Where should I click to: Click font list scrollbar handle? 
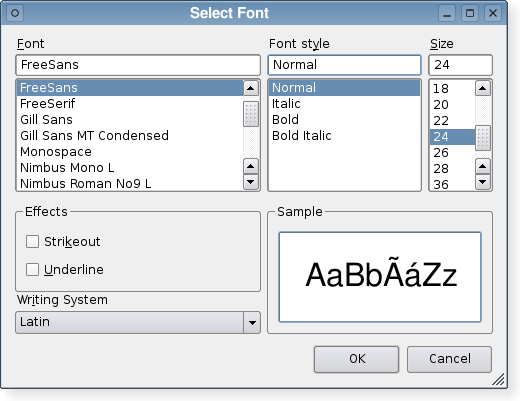tap(251, 114)
